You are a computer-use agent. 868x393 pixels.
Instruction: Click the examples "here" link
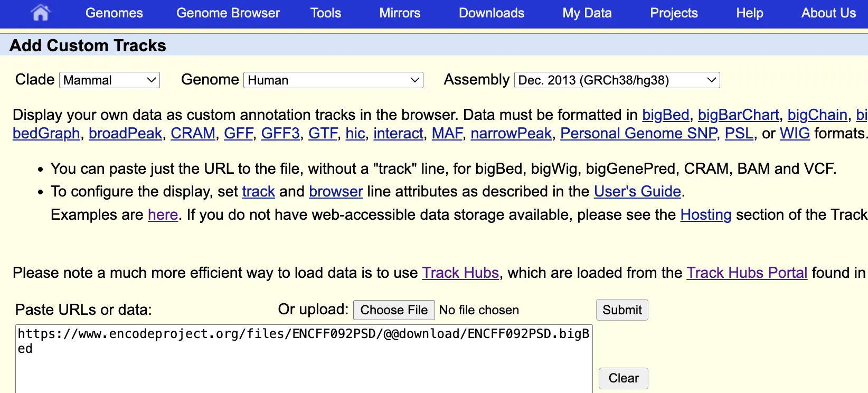(x=163, y=215)
